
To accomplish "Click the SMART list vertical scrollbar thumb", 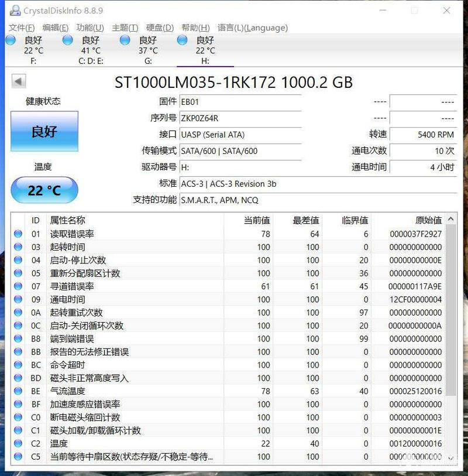I will [x=450, y=310].
